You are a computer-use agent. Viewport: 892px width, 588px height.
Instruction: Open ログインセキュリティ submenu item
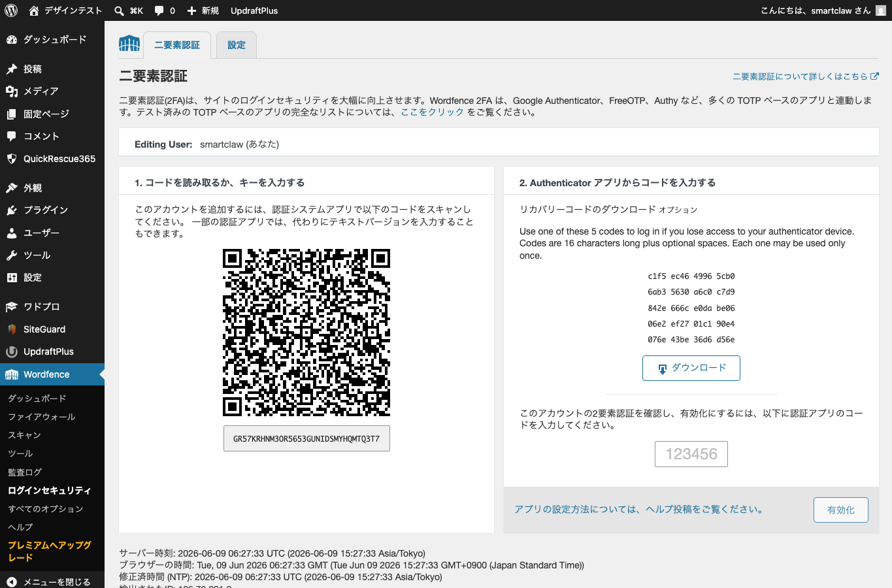pos(50,491)
